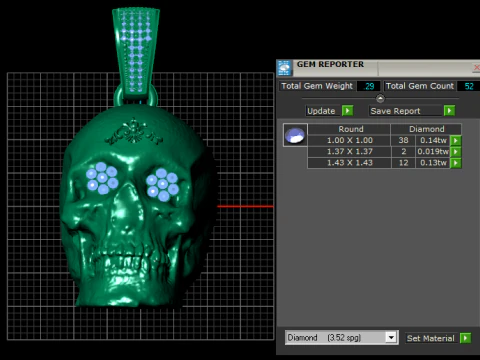Click the gem count cell 2
The width and height of the screenshot is (480, 360).
(x=403, y=152)
